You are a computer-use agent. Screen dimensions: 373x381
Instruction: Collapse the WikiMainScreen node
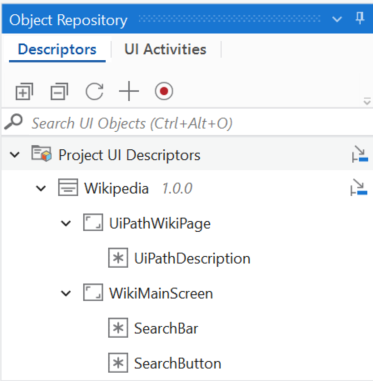pyautogui.click(x=66, y=294)
